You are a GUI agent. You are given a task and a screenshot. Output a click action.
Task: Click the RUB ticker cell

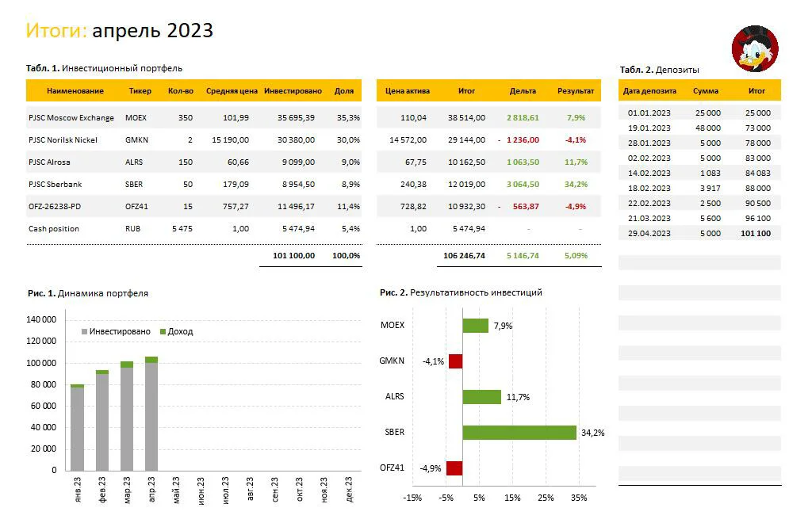[x=132, y=229]
